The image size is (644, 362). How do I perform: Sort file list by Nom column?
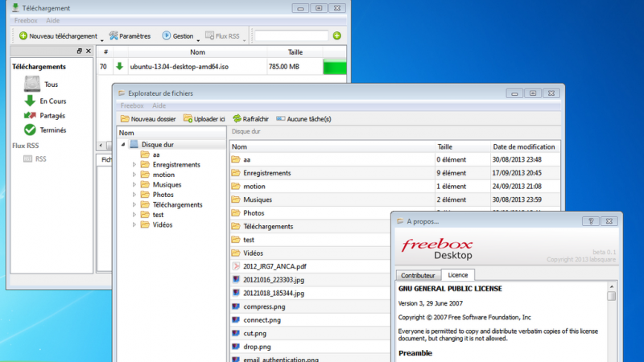[332, 146]
